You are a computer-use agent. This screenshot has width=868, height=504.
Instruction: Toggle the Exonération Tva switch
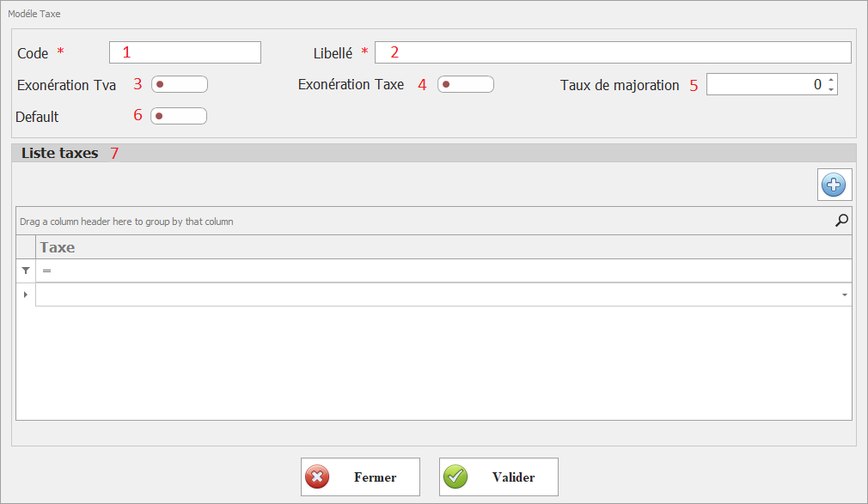(180, 84)
